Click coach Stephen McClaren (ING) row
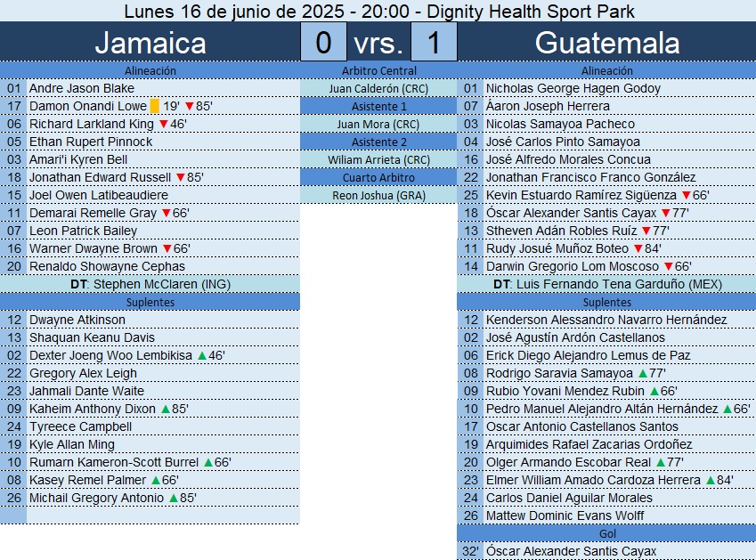Screen dimensions: 756x560 [x=150, y=285]
